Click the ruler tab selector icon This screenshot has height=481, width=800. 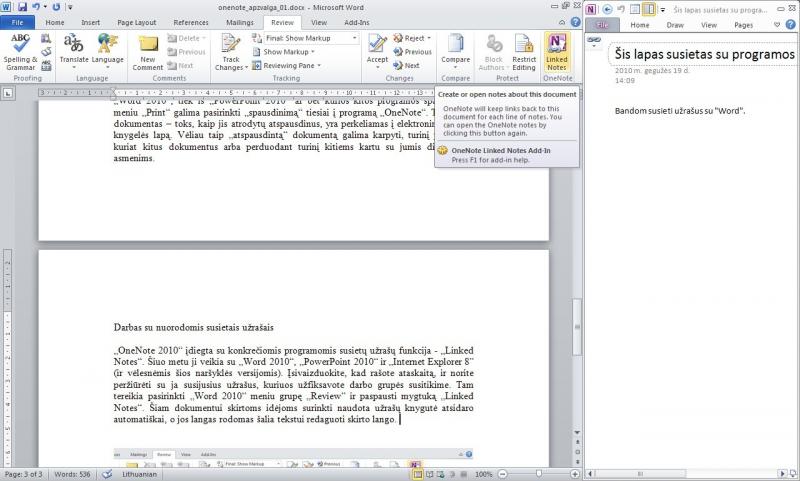(9, 93)
